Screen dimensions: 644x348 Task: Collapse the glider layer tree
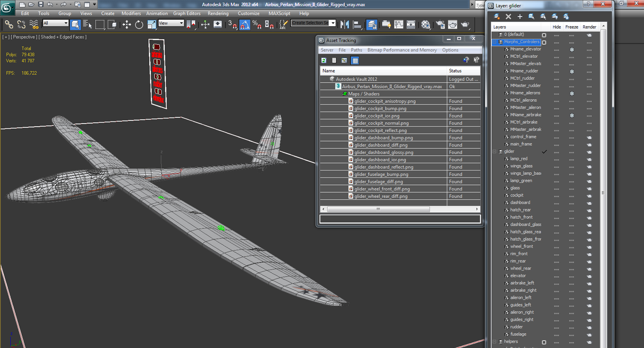494,152
